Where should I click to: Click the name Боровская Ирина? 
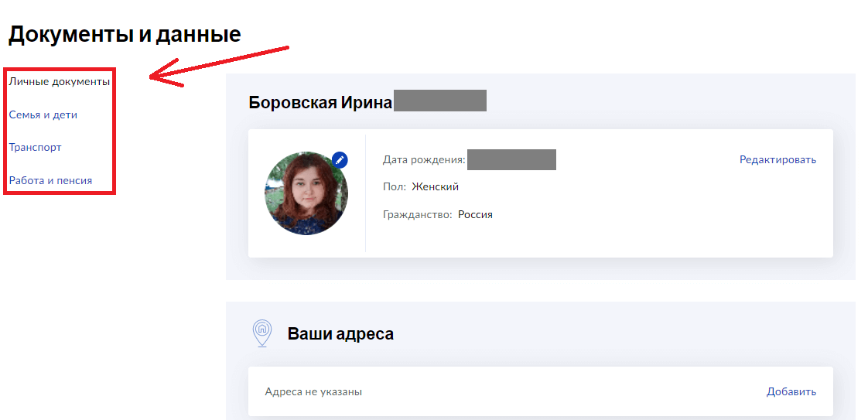tap(320, 102)
